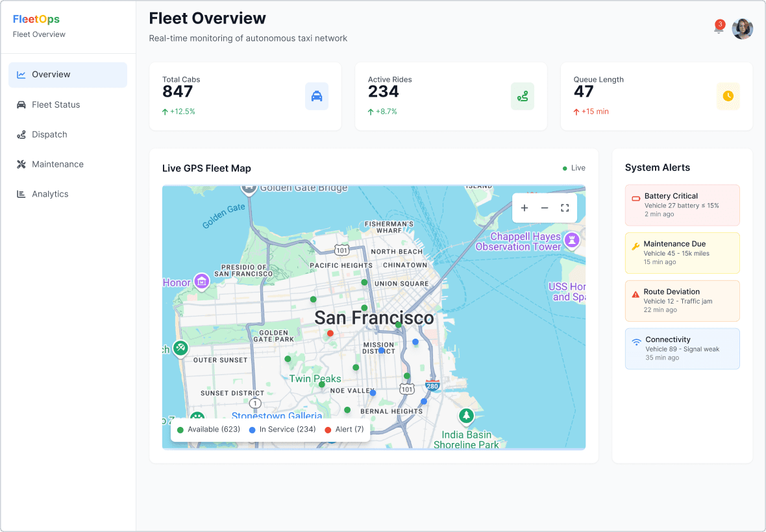766x532 pixels.
Task: Select blue vehicle marker near Noe Valley
Action: pyautogui.click(x=373, y=393)
